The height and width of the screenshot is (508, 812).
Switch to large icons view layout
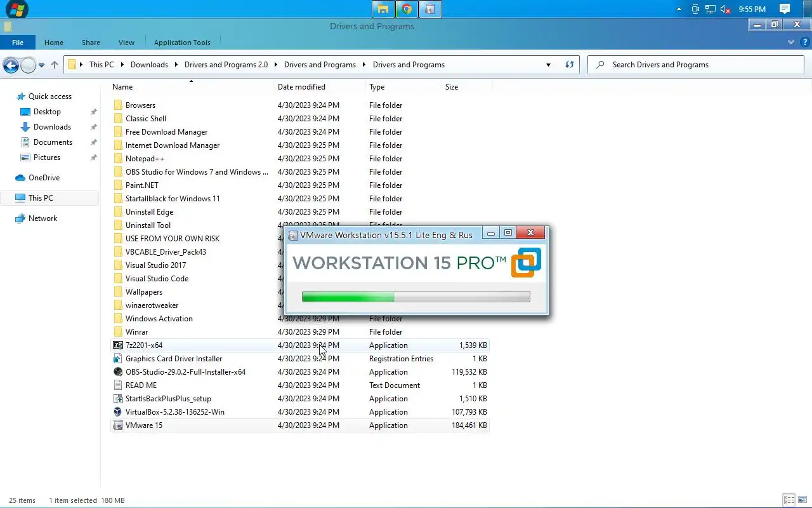click(802, 500)
